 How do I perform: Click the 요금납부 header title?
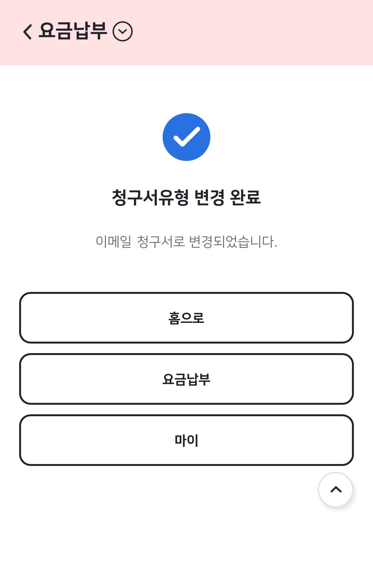[73, 31]
